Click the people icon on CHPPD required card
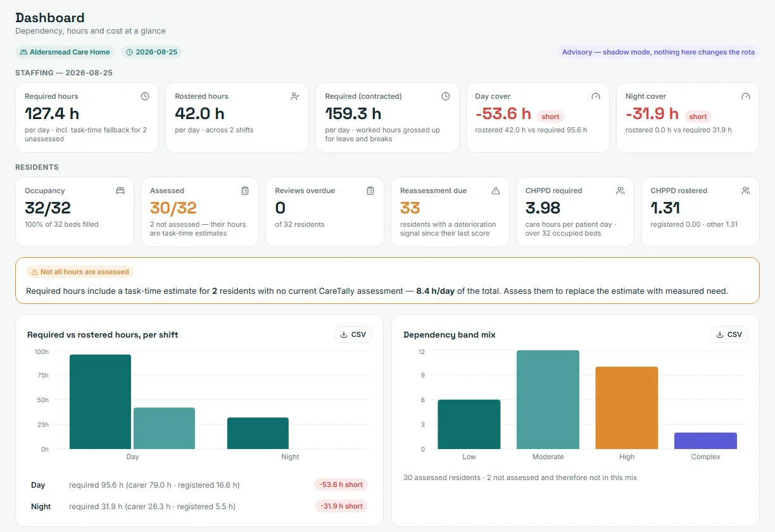Image resolution: width=775 pixels, height=532 pixels. pyautogui.click(x=621, y=191)
